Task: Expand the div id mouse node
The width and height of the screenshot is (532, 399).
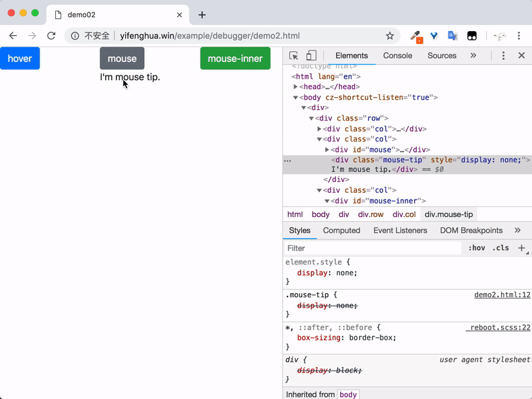Action: click(327, 150)
